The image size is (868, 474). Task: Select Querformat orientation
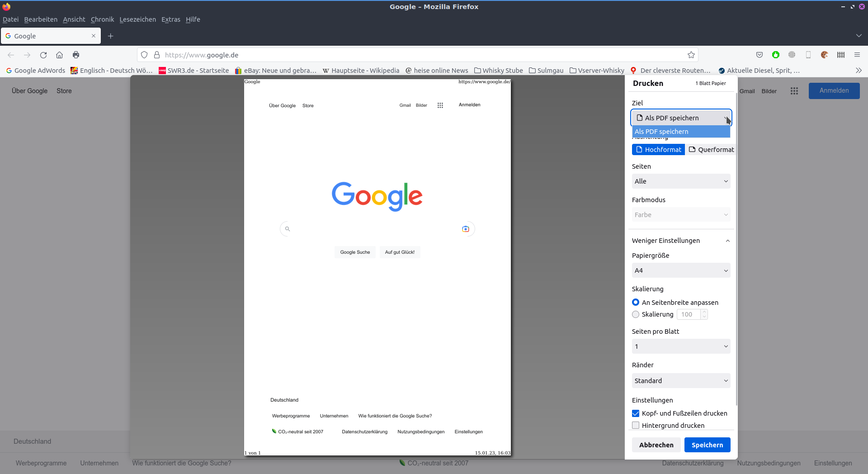pos(711,150)
